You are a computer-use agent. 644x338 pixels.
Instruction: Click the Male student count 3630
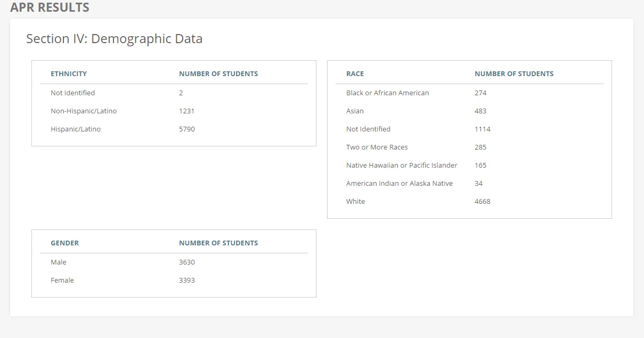[x=187, y=262]
